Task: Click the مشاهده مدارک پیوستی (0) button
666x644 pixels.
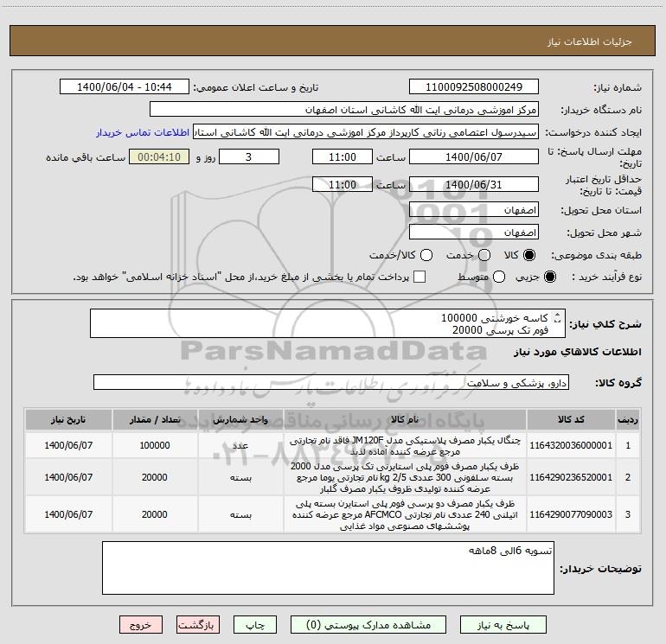Action: click(368, 625)
